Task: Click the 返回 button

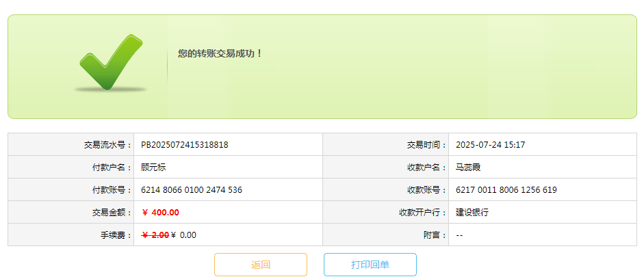Action: click(x=261, y=265)
